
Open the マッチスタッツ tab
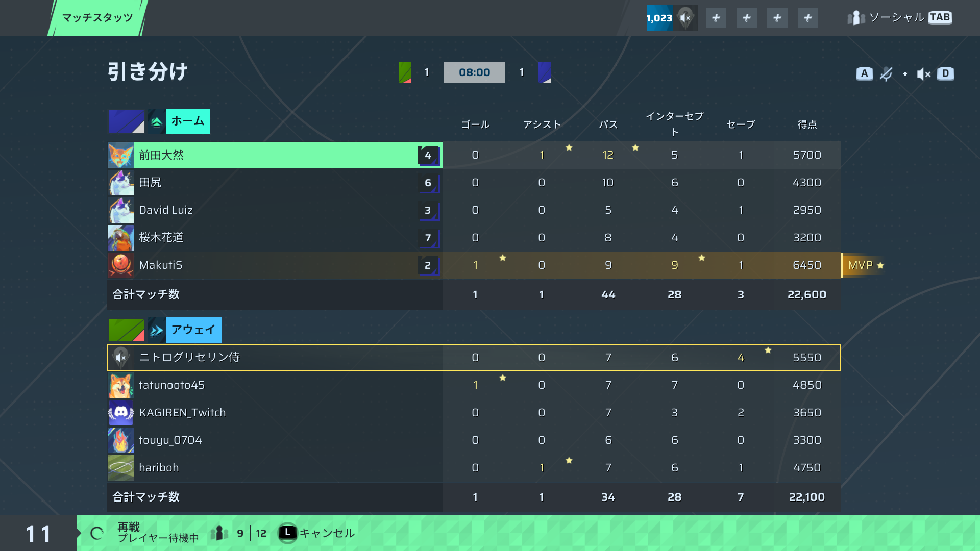tap(97, 18)
